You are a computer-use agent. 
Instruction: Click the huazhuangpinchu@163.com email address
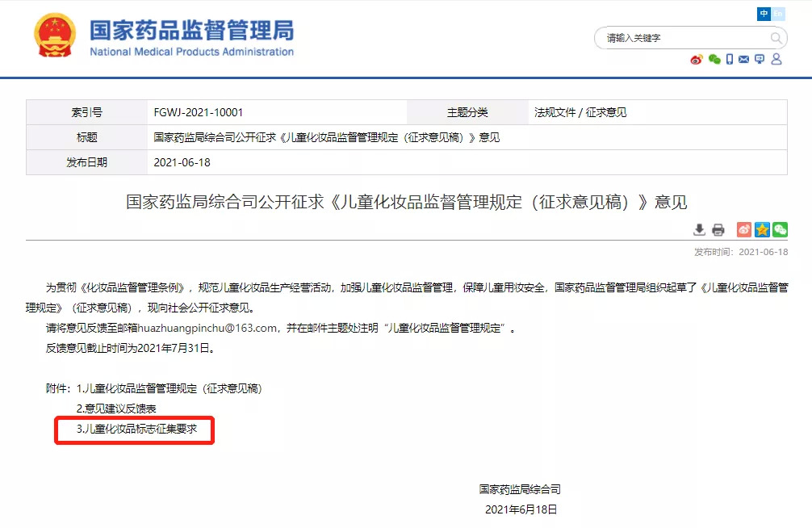point(207,328)
